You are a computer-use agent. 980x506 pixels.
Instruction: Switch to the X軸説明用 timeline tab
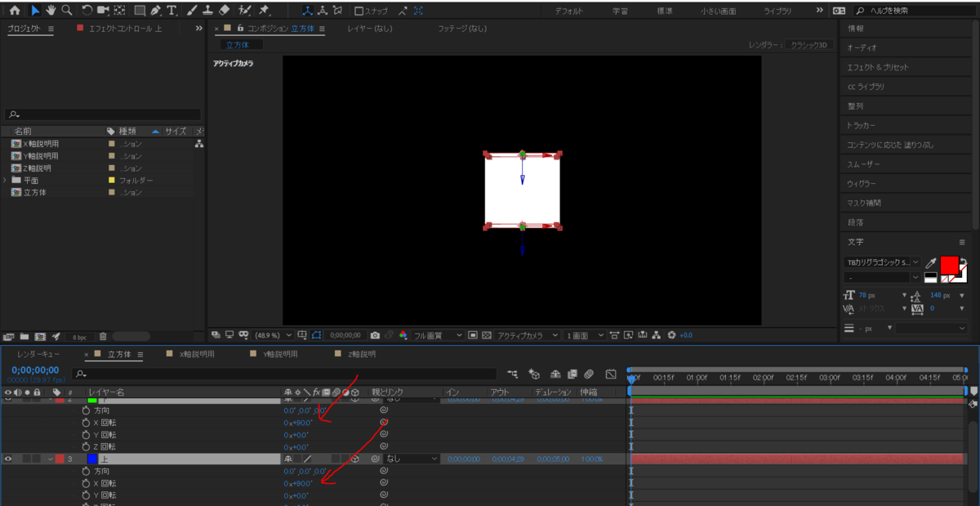[x=196, y=355]
